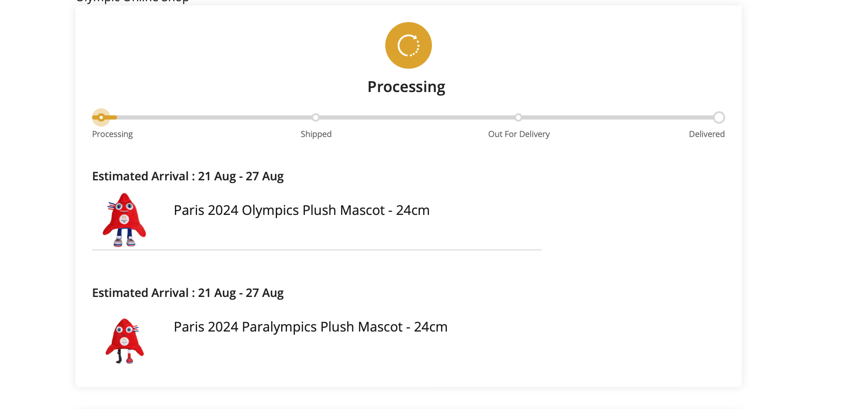Screen dimensions: 868x409
Task: Click the Delivered end circle on tracker
Action: (x=719, y=117)
